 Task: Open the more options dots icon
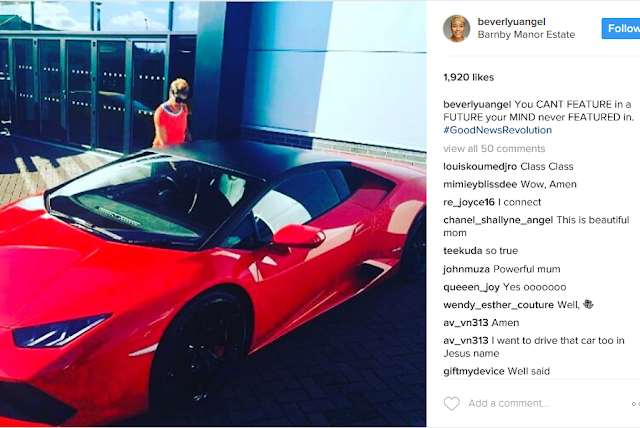636,404
